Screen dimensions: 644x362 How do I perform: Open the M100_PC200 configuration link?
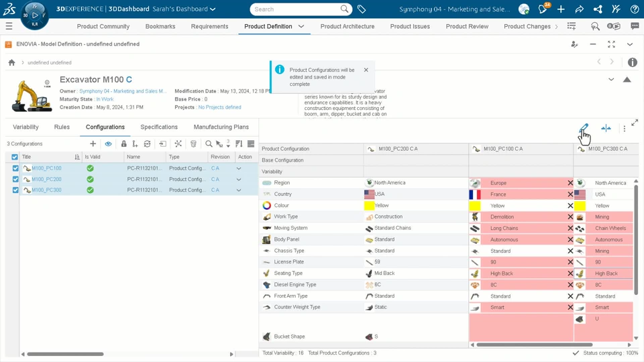pos(46,180)
